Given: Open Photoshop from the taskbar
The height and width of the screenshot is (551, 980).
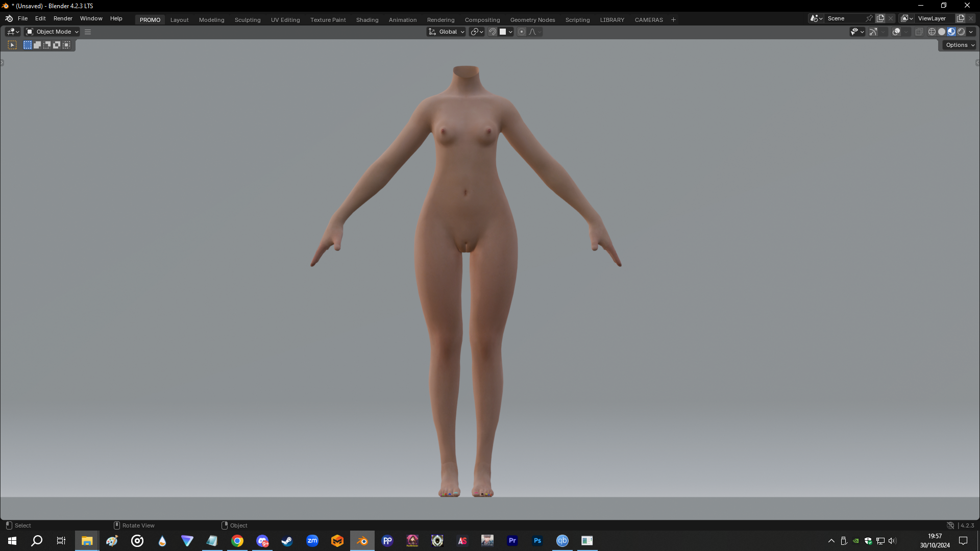Looking at the screenshot, I should [537, 541].
